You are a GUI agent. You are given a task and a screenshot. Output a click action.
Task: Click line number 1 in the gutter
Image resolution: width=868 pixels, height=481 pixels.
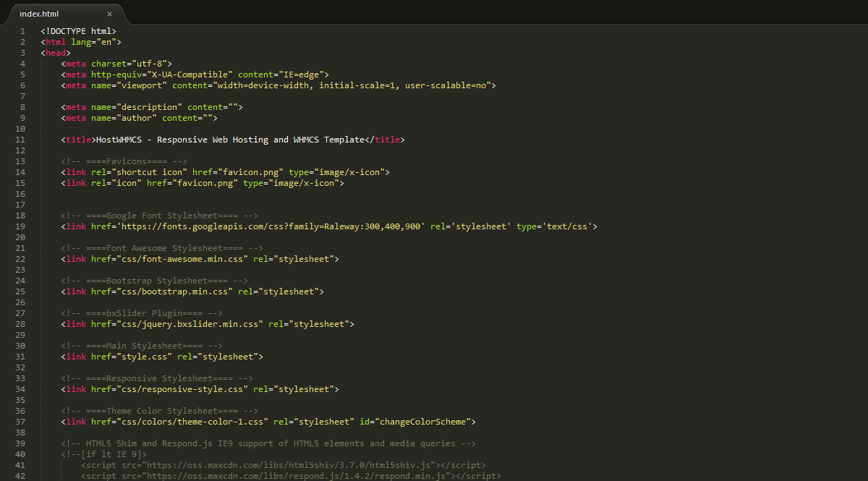[22, 31]
